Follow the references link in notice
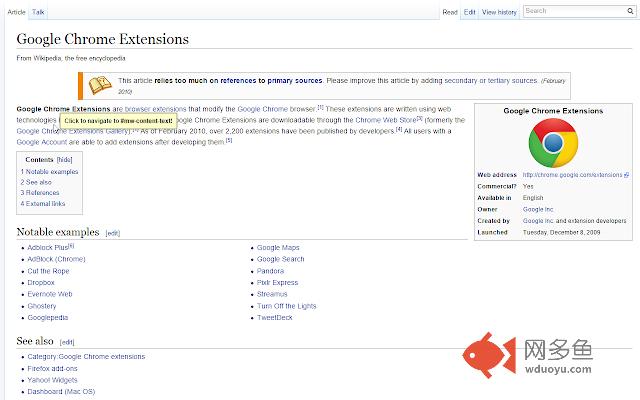 [x=238, y=81]
